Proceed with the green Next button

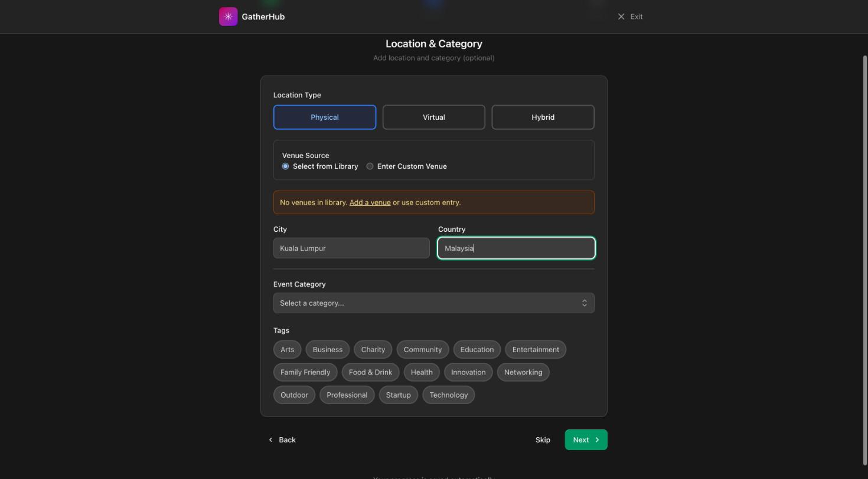(586, 440)
